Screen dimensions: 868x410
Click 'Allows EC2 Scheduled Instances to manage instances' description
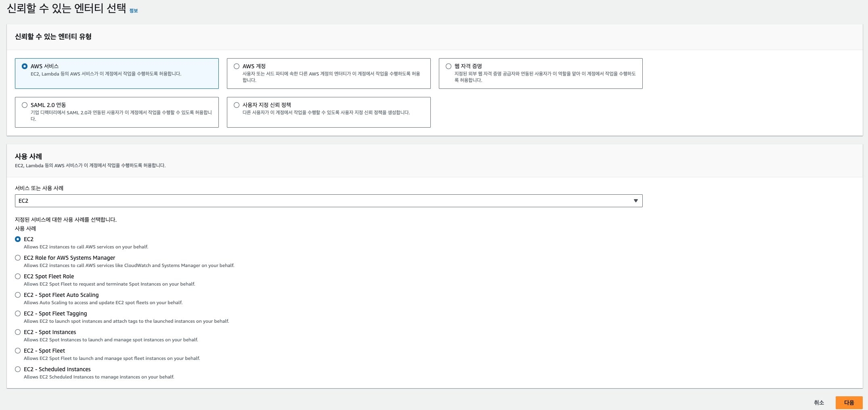pos(99,377)
